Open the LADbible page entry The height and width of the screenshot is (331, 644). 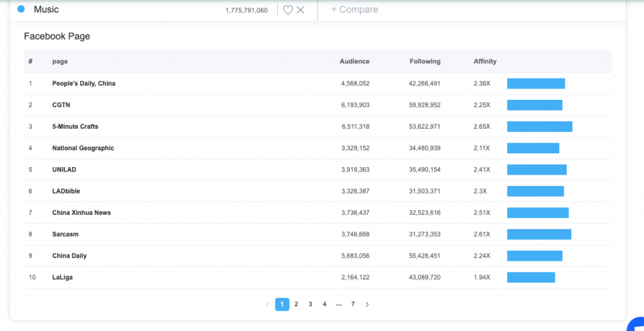(66, 191)
